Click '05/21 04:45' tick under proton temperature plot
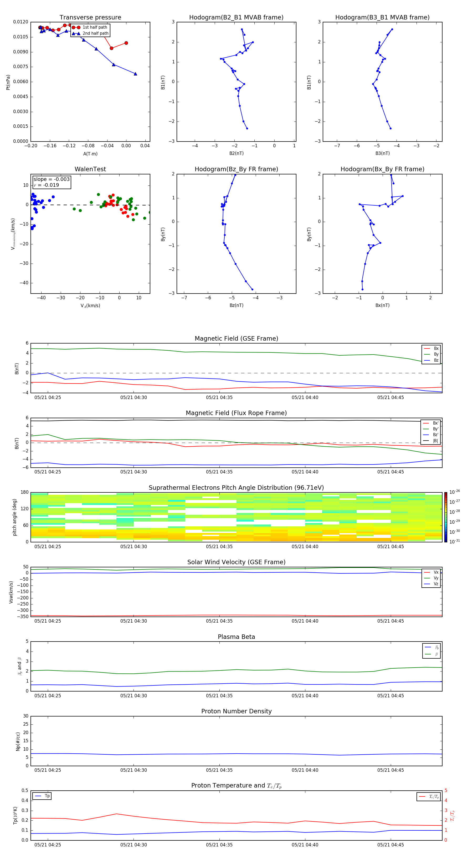The height and width of the screenshot is (868, 473). pyautogui.click(x=390, y=845)
